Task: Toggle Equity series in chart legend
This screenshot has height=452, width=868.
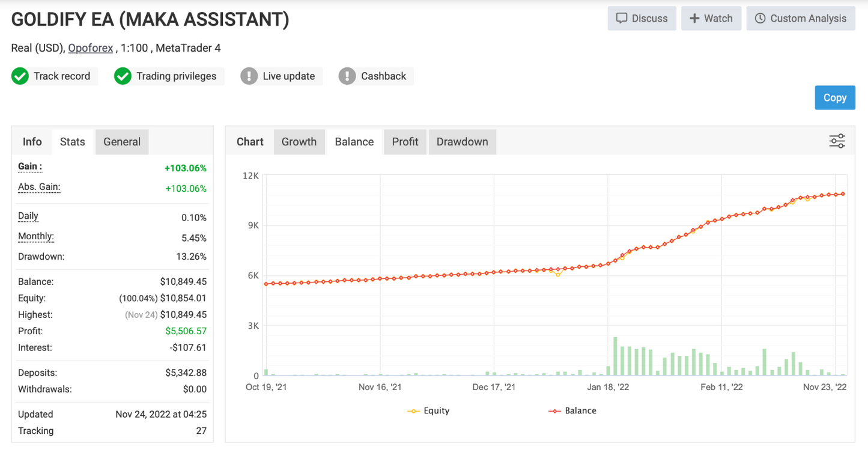Action: point(428,411)
